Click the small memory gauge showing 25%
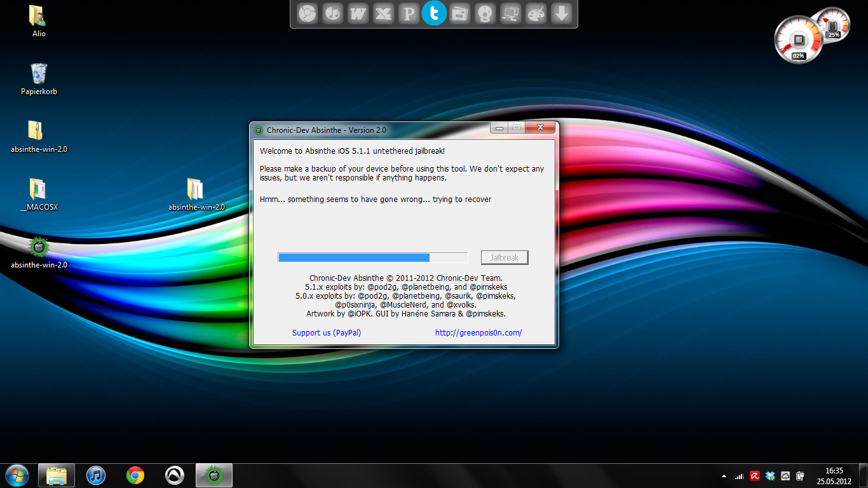 pos(833,25)
